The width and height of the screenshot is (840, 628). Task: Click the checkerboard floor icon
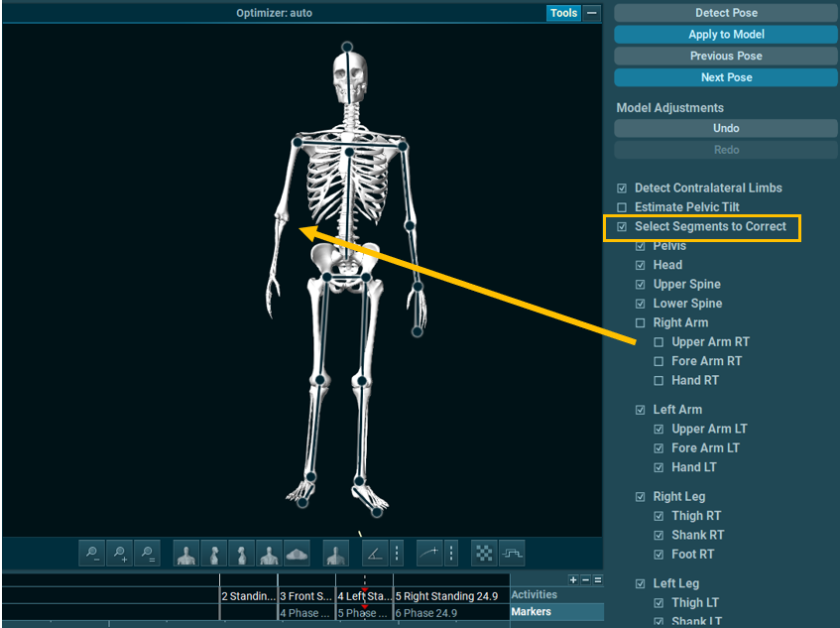click(483, 553)
